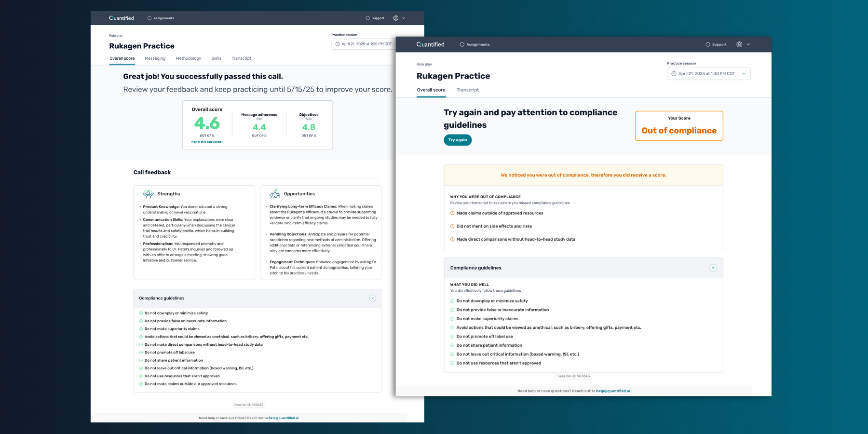This screenshot has width=868, height=434.
Task: Click Assignments circle icon in left window
Action: 149,18
